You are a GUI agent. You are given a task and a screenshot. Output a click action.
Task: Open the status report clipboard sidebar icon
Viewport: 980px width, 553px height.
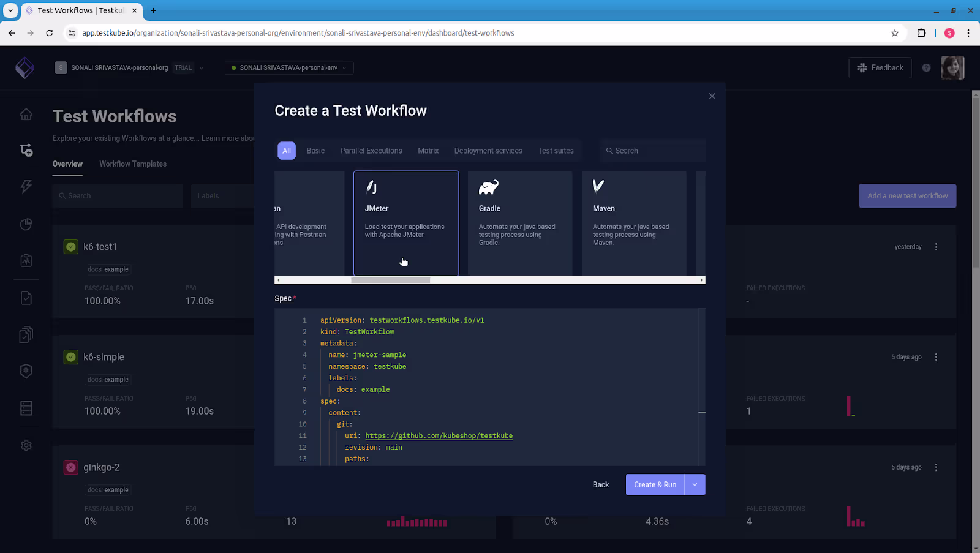(26, 261)
